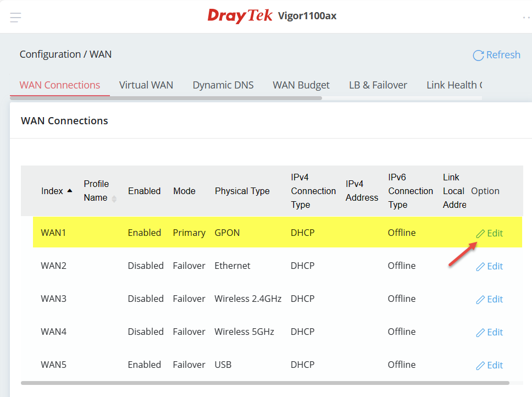Image resolution: width=532 pixels, height=397 pixels.
Task: Click the pencil icon for WAN2
Action: [480, 267]
